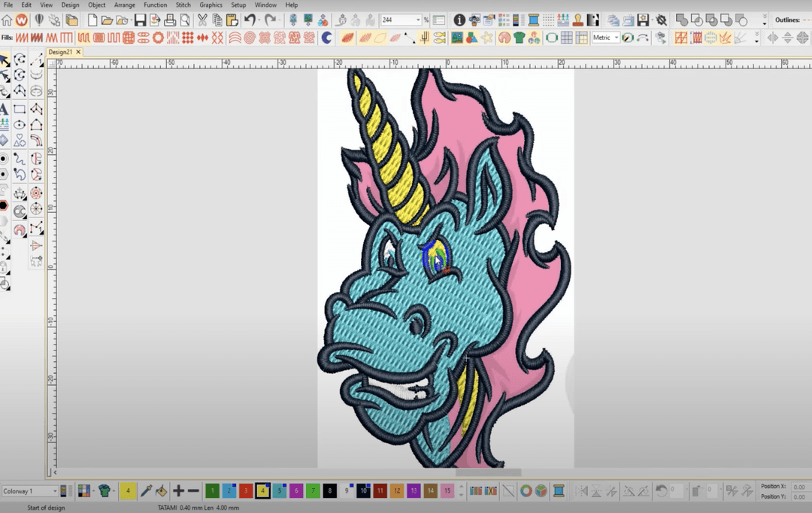Pick the eyedropper color picker icon

(x=146, y=490)
